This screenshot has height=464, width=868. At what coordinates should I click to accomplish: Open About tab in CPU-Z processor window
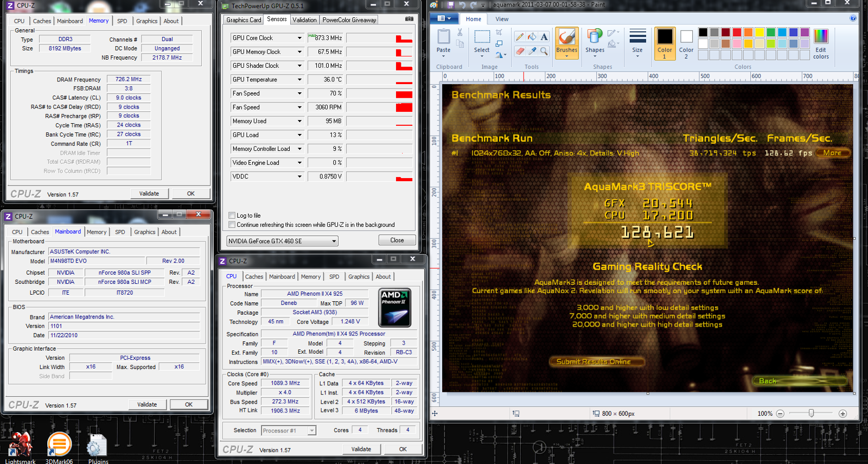(383, 277)
